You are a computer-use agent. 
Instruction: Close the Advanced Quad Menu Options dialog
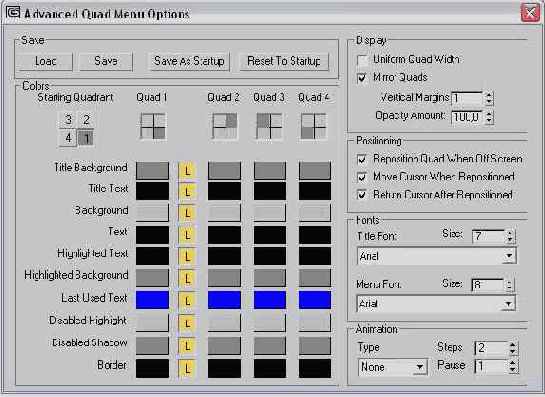[530, 13]
